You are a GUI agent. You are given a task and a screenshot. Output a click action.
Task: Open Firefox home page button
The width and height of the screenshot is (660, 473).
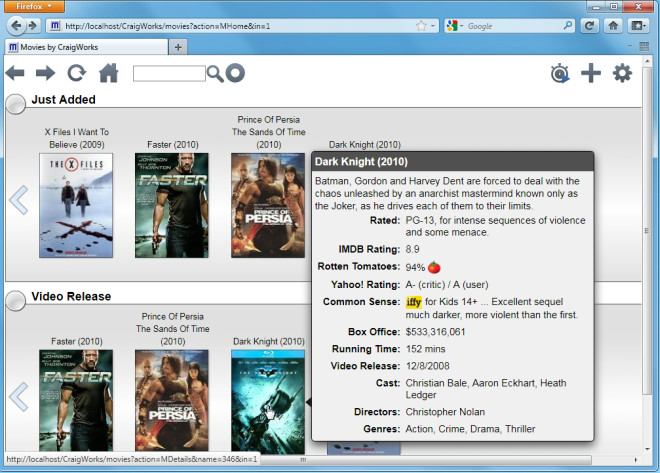613,26
